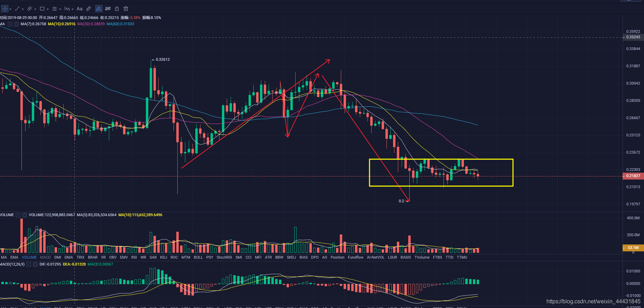Select the LSUR indicator tab
Screen dimensions: 644x308
tap(392, 257)
